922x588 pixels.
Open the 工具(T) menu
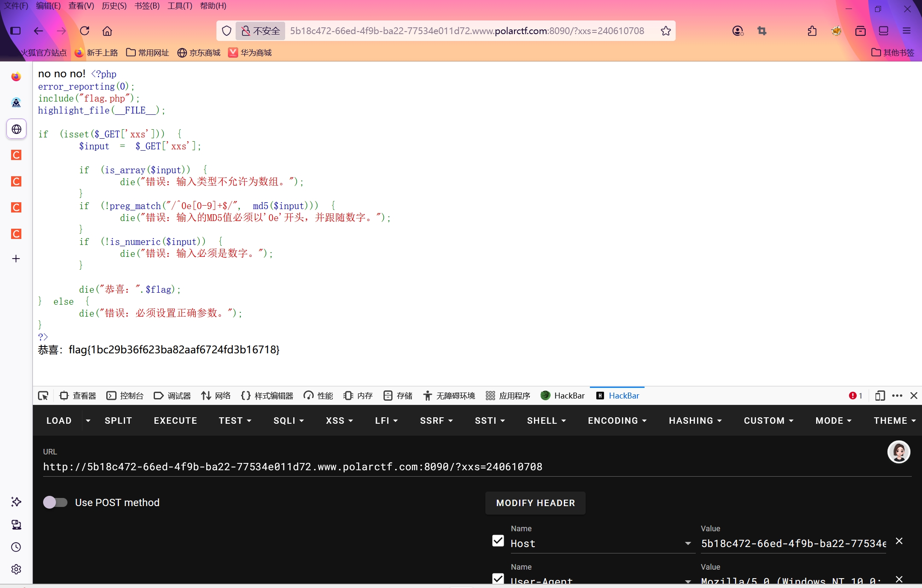180,6
